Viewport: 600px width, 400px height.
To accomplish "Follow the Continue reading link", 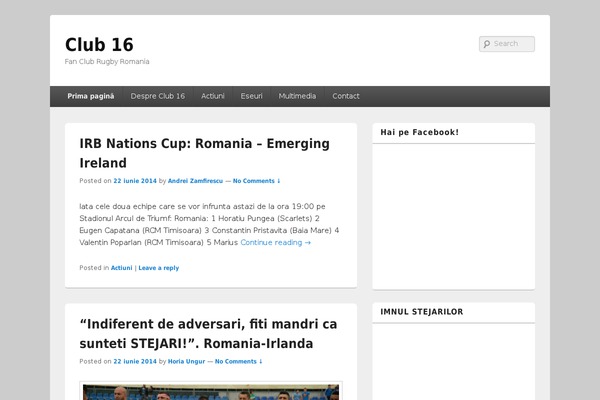I will coord(276,243).
